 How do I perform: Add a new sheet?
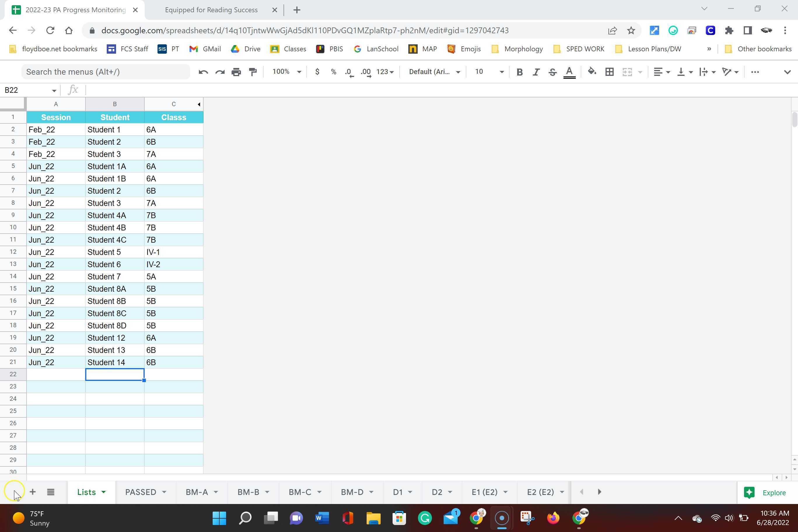point(33,492)
